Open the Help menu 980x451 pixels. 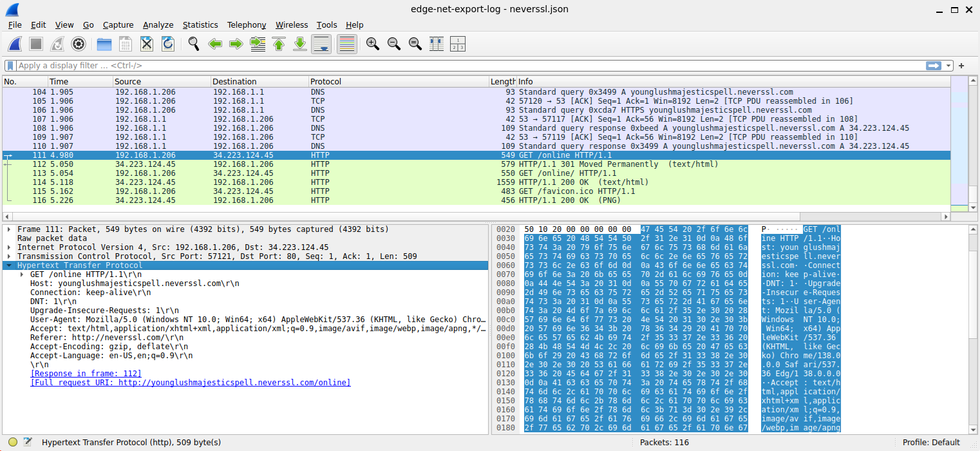coord(354,24)
